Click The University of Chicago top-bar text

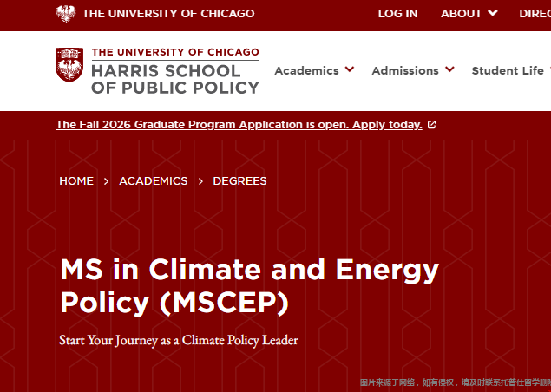168,13
